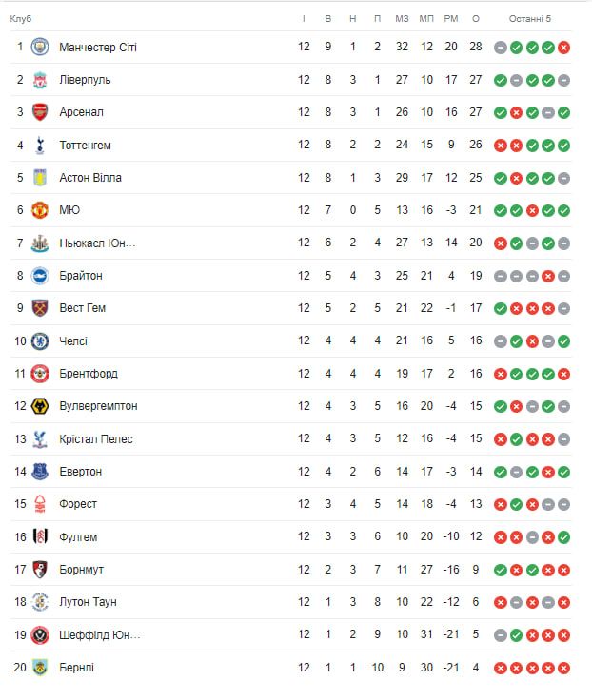Open the Вест Гем team link
592x700 pixels.
82,308
